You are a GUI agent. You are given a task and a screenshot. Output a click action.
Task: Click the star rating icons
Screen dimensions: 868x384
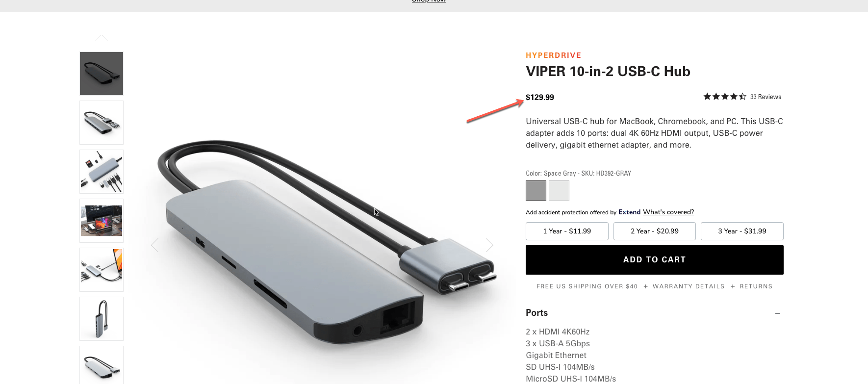725,97
